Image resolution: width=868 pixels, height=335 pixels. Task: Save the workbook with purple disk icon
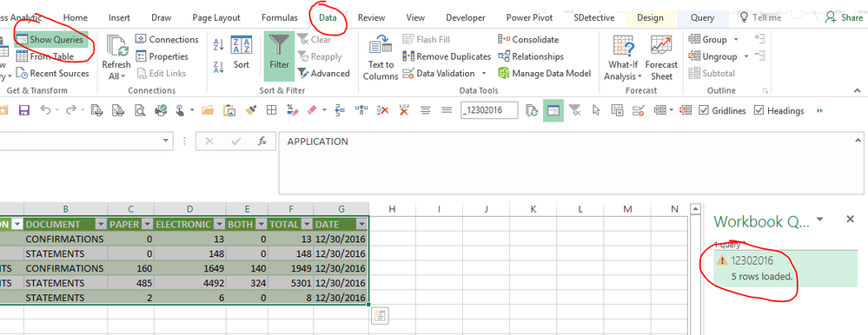[x=23, y=110]
